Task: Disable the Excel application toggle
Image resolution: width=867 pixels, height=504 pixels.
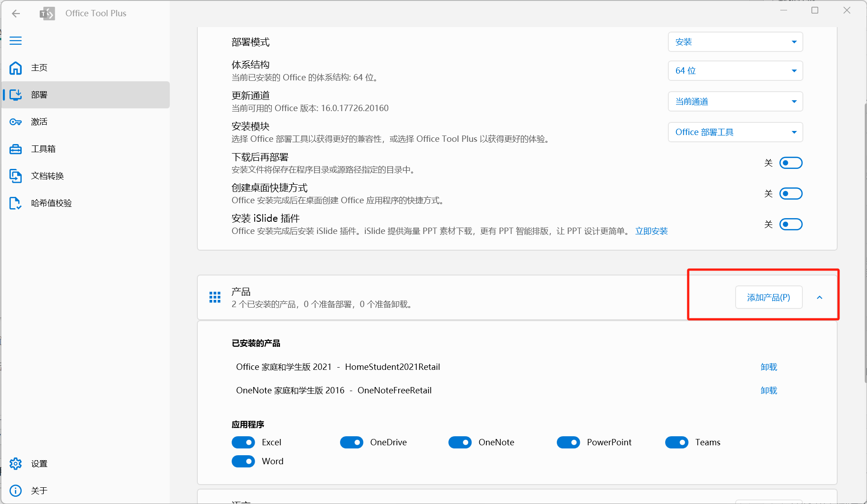Action: point(243,443)
